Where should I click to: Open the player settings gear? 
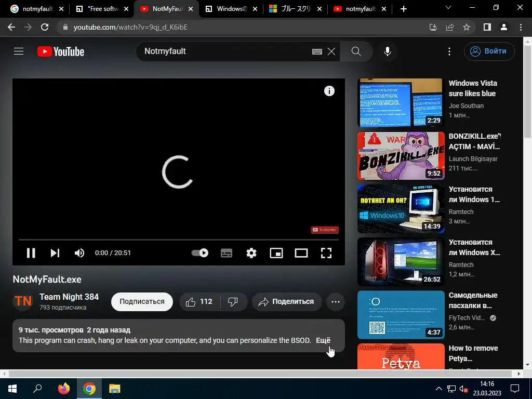(251, 253)
